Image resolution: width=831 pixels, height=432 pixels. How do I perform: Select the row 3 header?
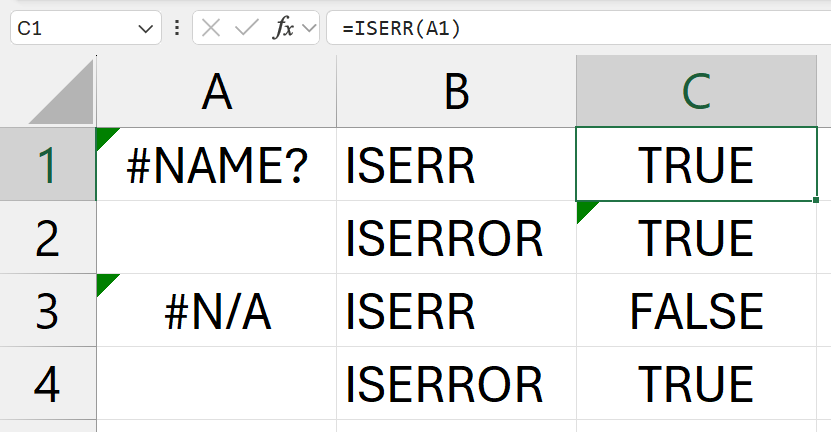coord(47,310)
